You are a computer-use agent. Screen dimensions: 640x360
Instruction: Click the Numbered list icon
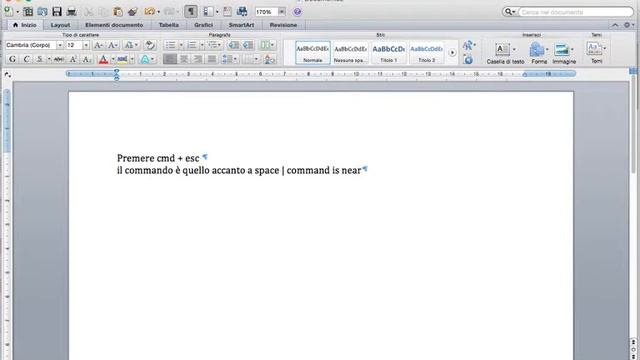[x=192, y=45]
